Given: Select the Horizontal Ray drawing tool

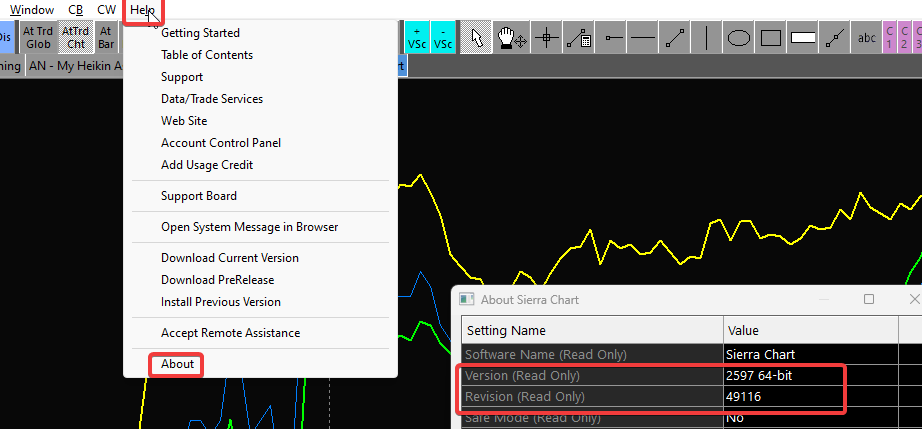Looking at the screenshot, I should 610,38.
